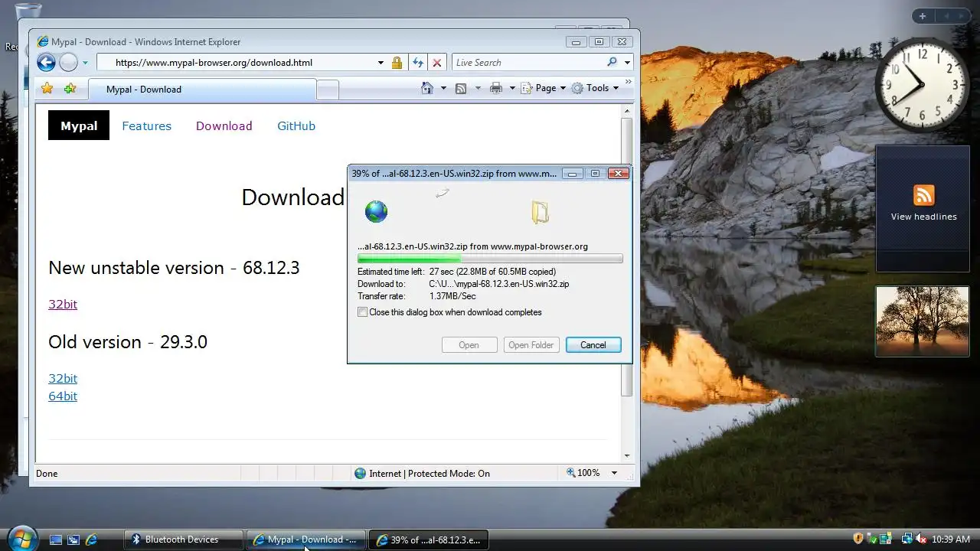The width and height of the screenshot is (980, 551).
Task: Expand the Feeds dropdown arrow
Action: point(478,88)
